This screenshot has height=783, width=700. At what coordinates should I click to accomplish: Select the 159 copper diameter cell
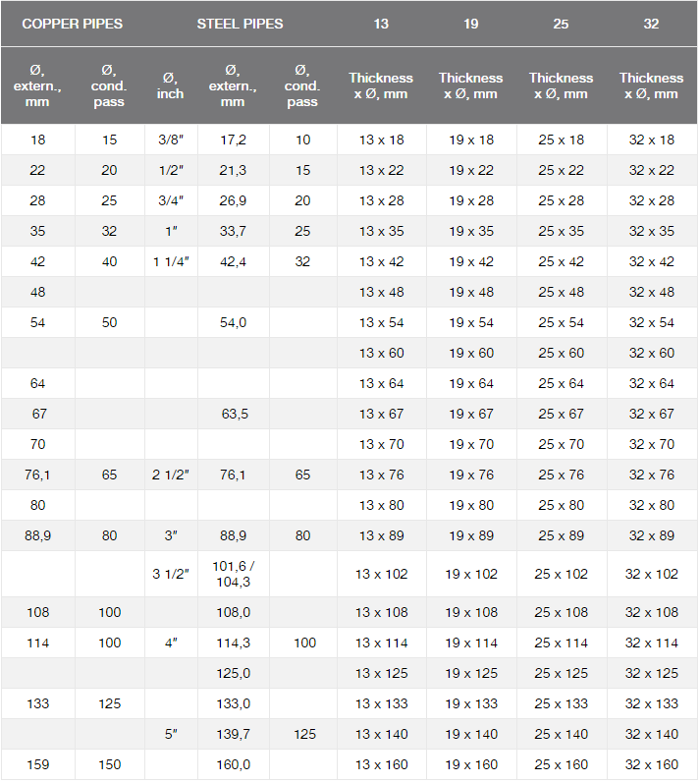point(37,764)
